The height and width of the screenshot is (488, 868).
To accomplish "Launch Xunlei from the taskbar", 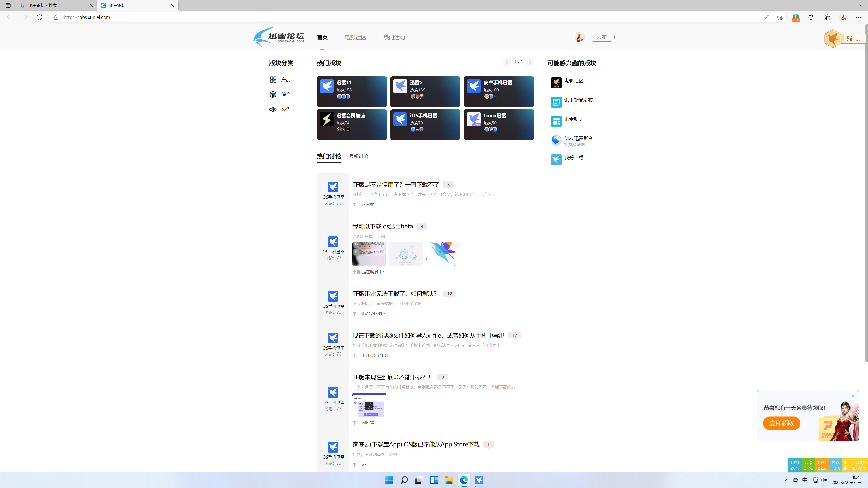I will click(479, 480).
